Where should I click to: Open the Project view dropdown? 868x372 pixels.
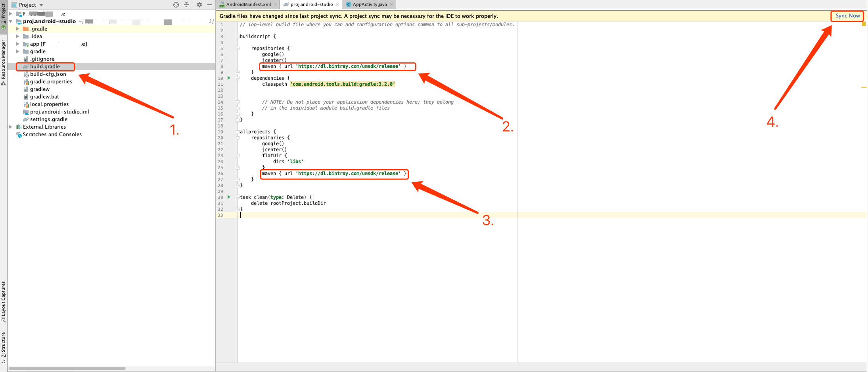coord(27,5)
